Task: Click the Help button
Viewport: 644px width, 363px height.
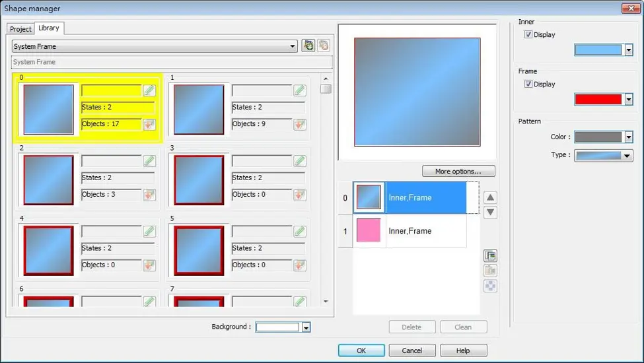Action: [463, 350]
